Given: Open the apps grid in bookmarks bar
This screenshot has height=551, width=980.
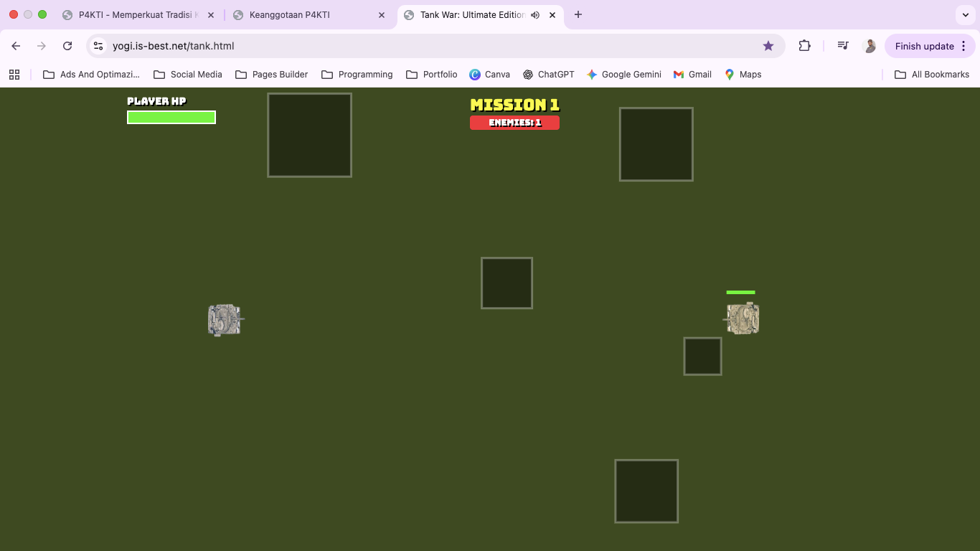Looking at the screenshot, I should (x=14, y=75).
